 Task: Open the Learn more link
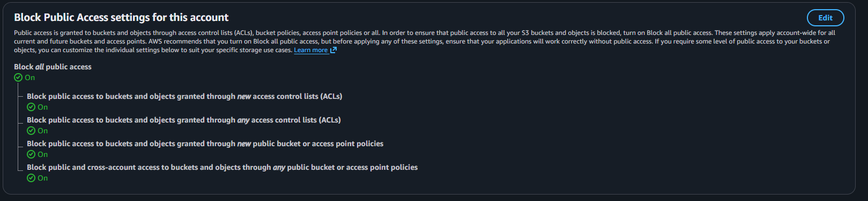click(x=310, y=50)
